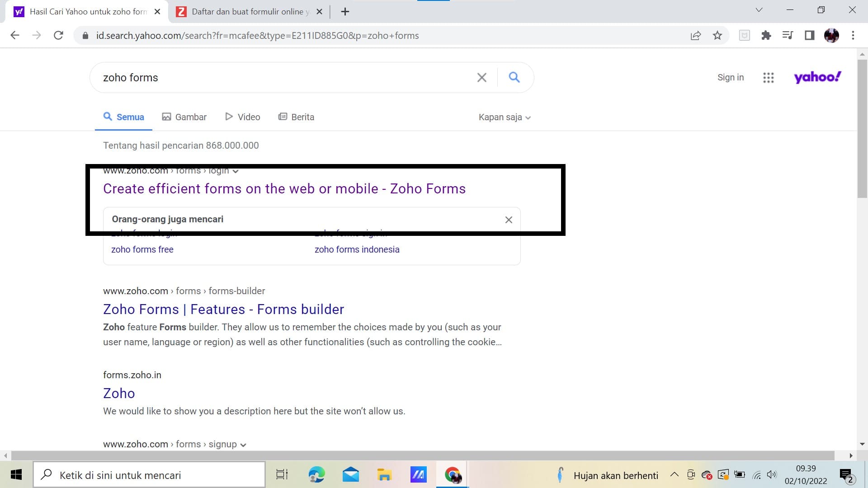Screen dimensions: 868x488
Task: Open the Chrome profile avatar
Action: pos(831,35)
